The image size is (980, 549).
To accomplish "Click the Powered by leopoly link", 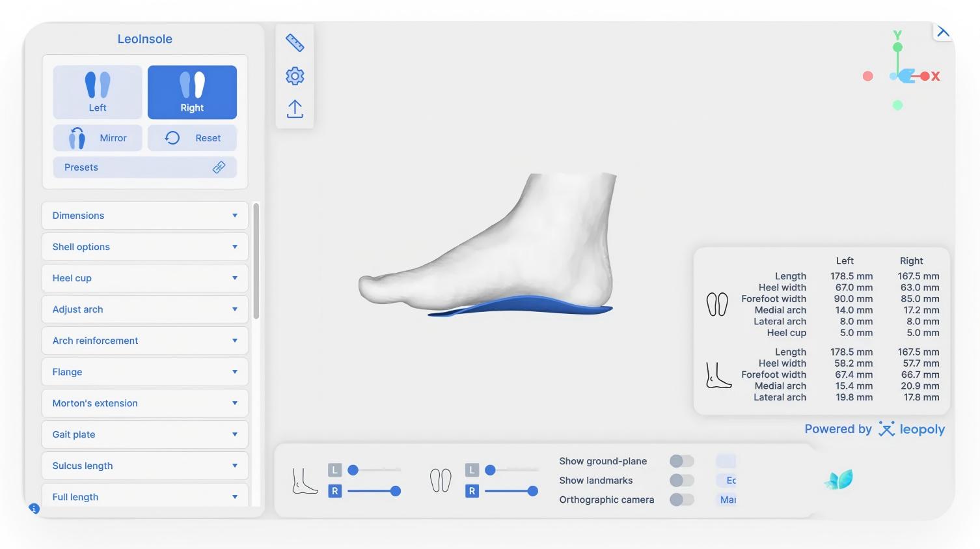I will tap(875, 429).
